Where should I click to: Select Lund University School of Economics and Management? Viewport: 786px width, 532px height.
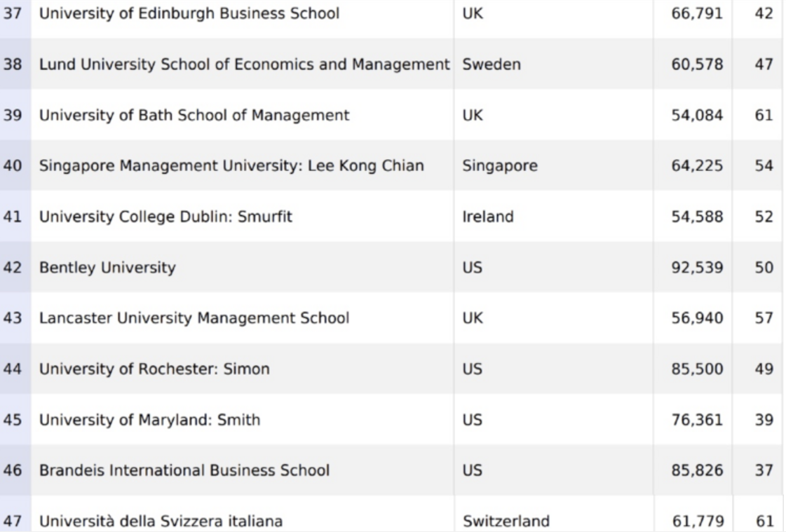tap(243, 64)
